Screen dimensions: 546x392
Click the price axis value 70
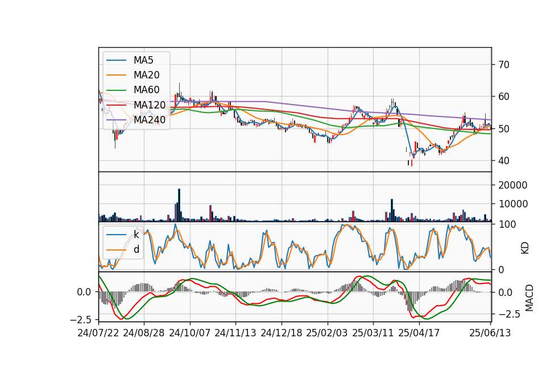(503, 65)
